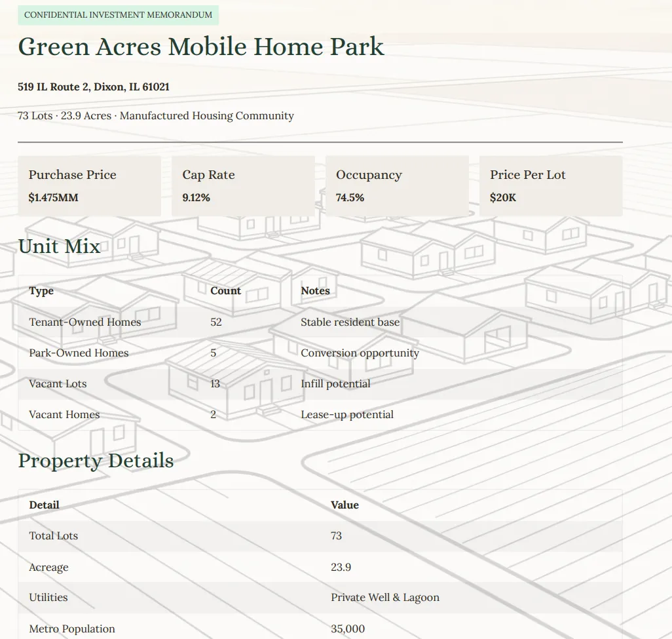The height and width of the screenshot is (639, 672).
Task: Click the 73 Lots · 23.9 Acres subtitle
Action: coord(156,116)
